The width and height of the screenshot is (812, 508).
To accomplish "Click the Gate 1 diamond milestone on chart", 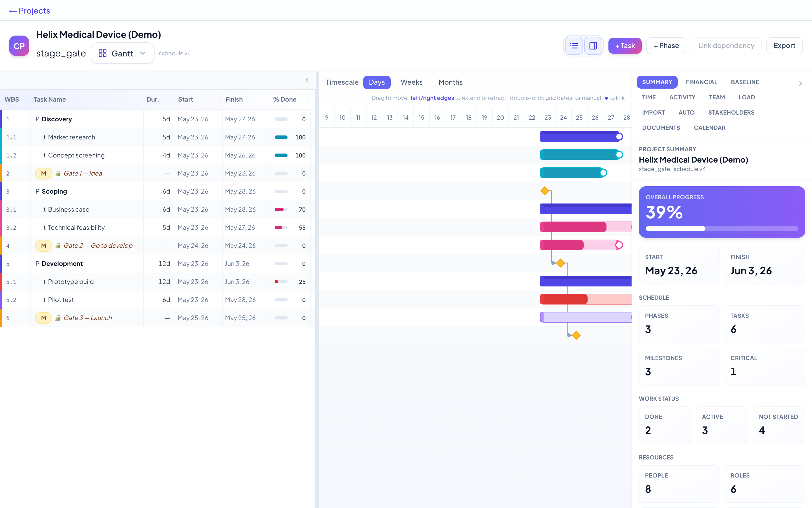I will coord(545,191).
